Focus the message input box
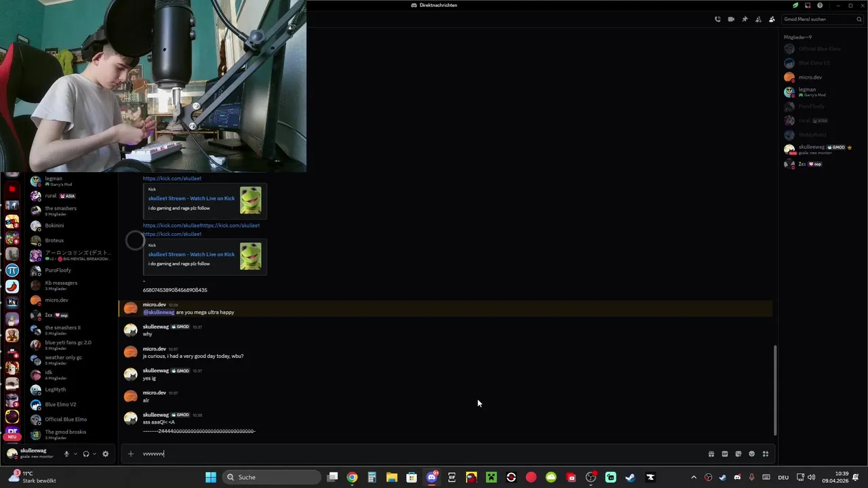 pyautogui.click(x=420, y=454)
